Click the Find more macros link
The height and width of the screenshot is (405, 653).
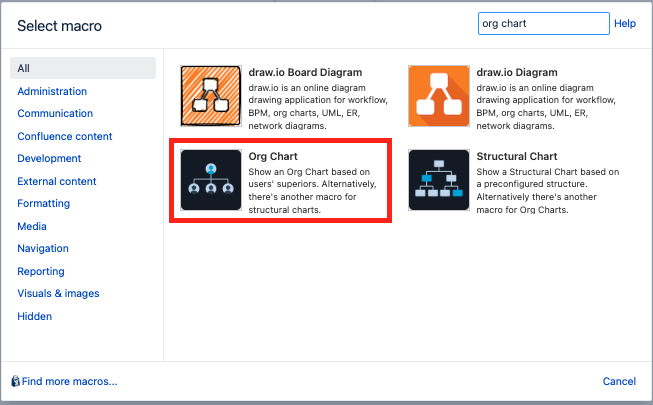(x=70, y=381)
